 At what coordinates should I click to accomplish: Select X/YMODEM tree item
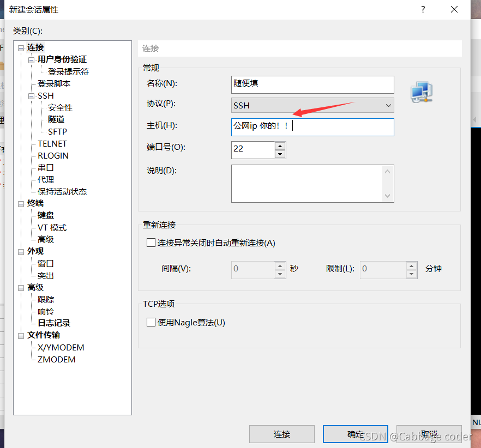61,348
